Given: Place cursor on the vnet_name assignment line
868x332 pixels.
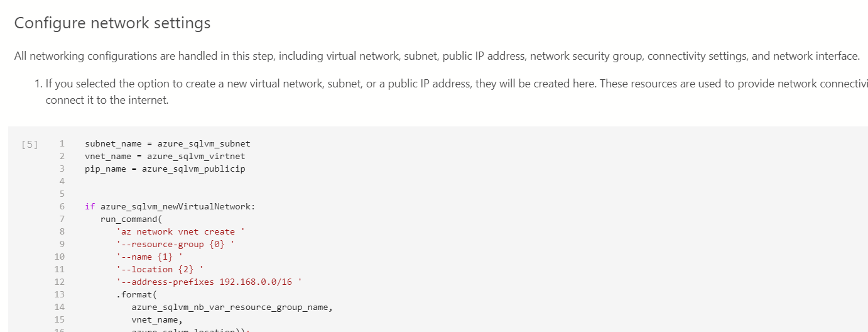Looking at the screenshot, I should tap(165, 156).
